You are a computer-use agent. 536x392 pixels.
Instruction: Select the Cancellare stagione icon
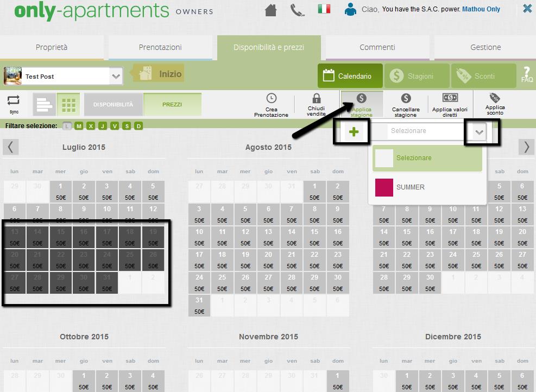click(405, 99)
